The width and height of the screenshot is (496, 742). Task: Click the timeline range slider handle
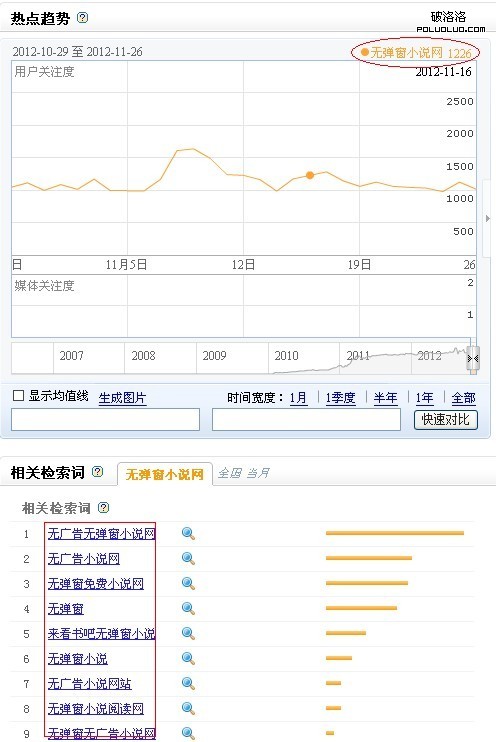click(x=473, y=360)
